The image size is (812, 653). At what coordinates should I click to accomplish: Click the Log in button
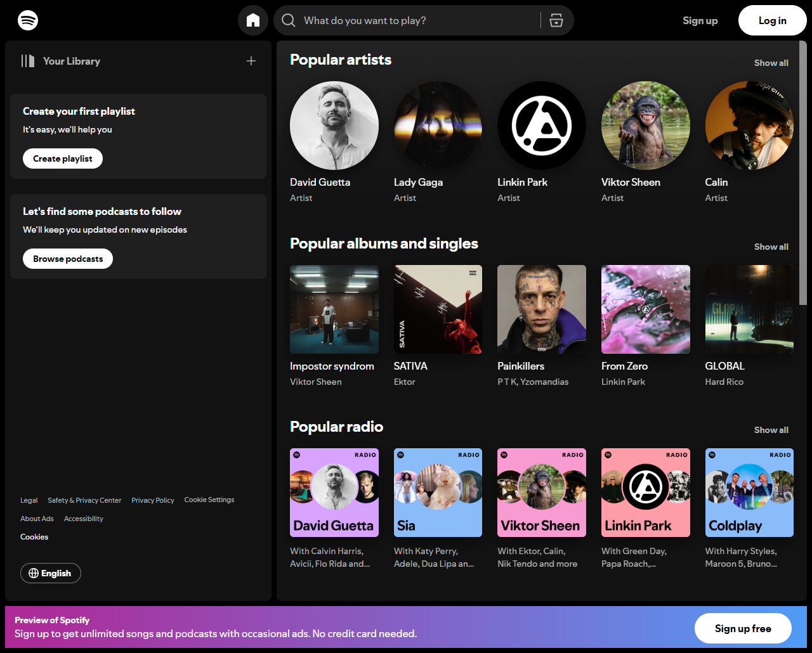pyautogui.click(x=773, y=20)
